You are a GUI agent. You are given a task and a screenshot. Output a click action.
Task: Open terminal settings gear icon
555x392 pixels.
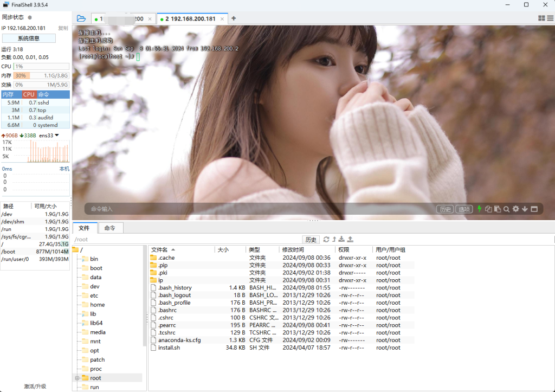pos(516,209)
